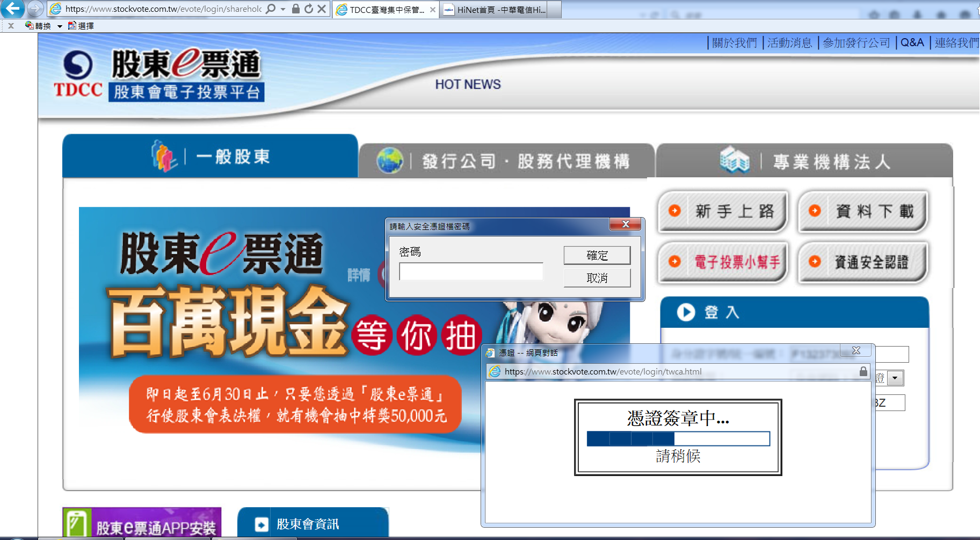Go forward with the browser forward arrow
980x540 pixels.
coord(35,9)
